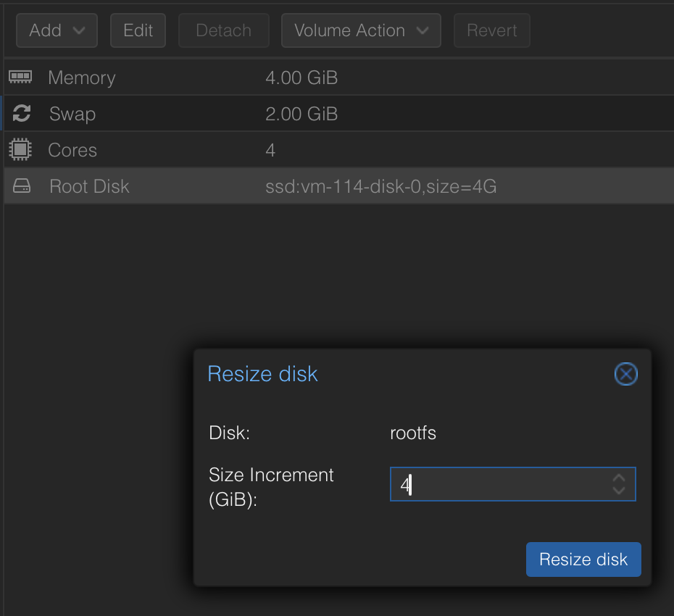This screenshot has height=616, width=674.
Task: Select the Swap row label
Action: [x=72, y=114]
